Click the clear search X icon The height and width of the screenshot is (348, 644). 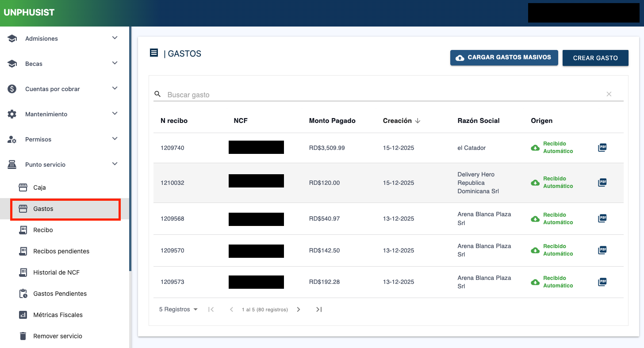[x=609, y=94]
